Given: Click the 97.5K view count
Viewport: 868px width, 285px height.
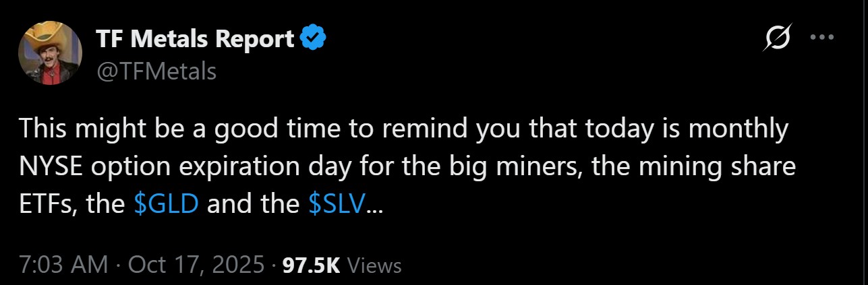Looking at the screenshot, I should tap(311, 265).
